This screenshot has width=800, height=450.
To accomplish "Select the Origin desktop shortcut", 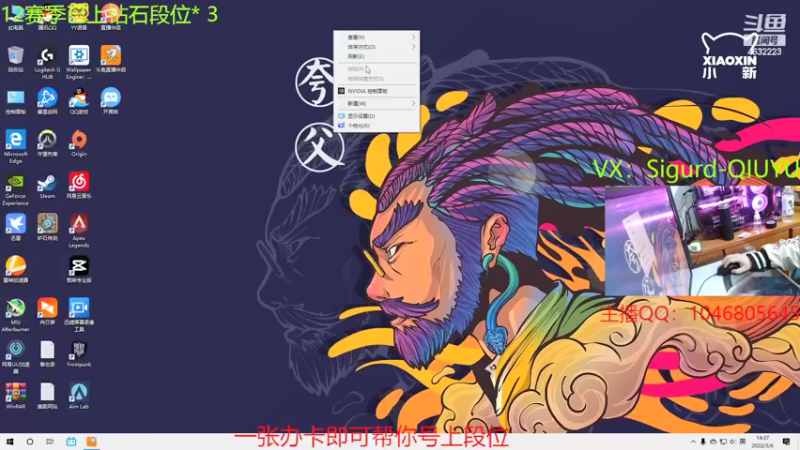I will pyautogui.click(x=79, y=143).
